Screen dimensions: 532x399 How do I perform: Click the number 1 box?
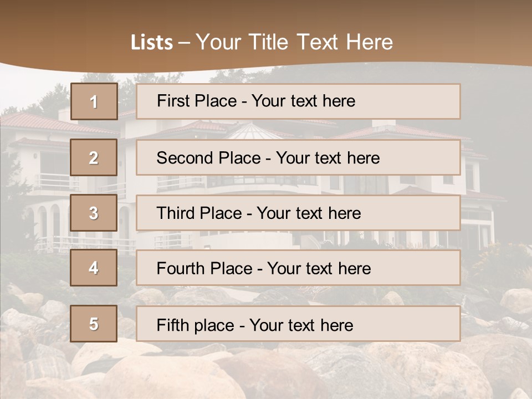[94, 101]
